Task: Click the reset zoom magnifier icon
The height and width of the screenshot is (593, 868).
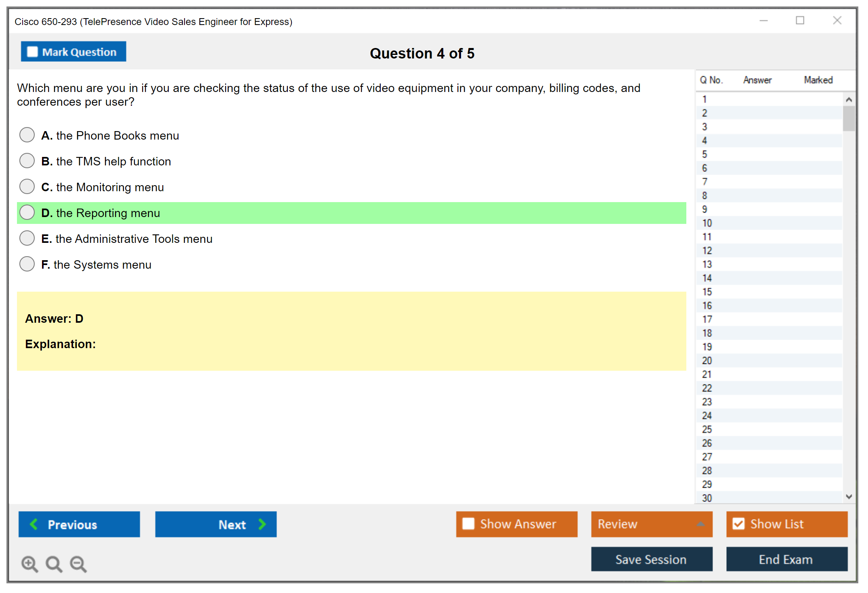Action: [54, 564]
